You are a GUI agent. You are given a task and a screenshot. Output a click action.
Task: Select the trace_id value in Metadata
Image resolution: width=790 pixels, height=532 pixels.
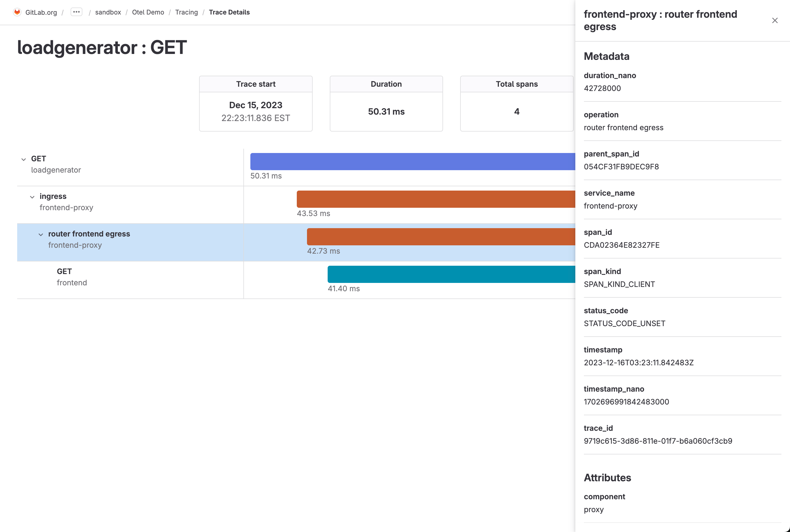[x=658, y=441]
